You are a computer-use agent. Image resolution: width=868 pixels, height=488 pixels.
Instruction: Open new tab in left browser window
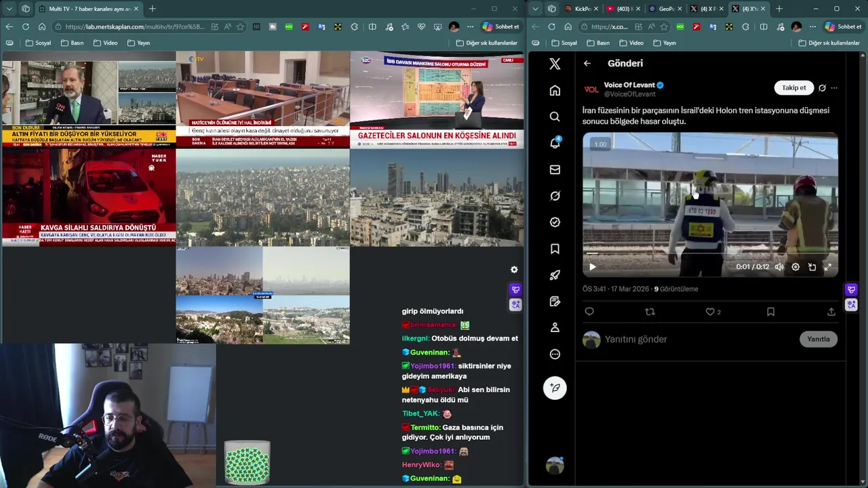click(x=152, y=9)
